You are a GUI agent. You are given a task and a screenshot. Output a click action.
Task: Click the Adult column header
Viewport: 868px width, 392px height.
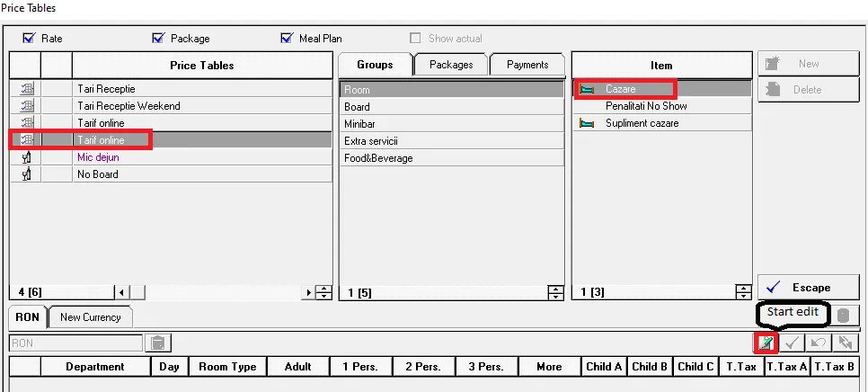(297, 367)
